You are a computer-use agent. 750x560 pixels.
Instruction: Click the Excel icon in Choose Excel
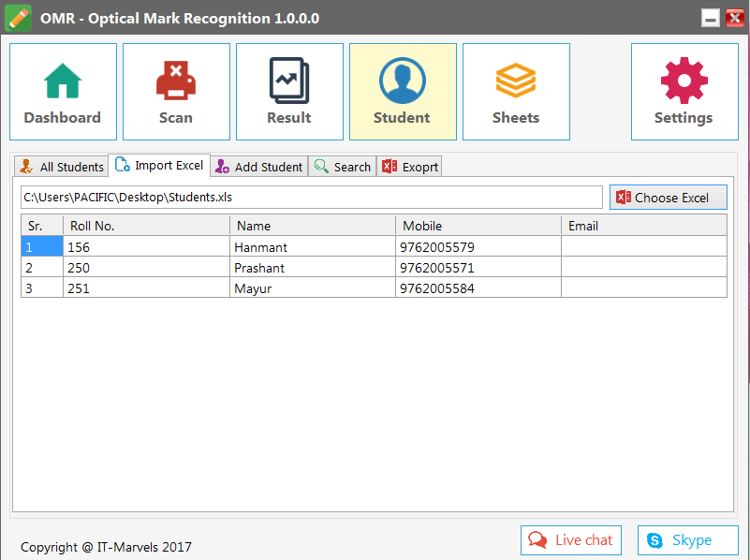coord(624,197)
